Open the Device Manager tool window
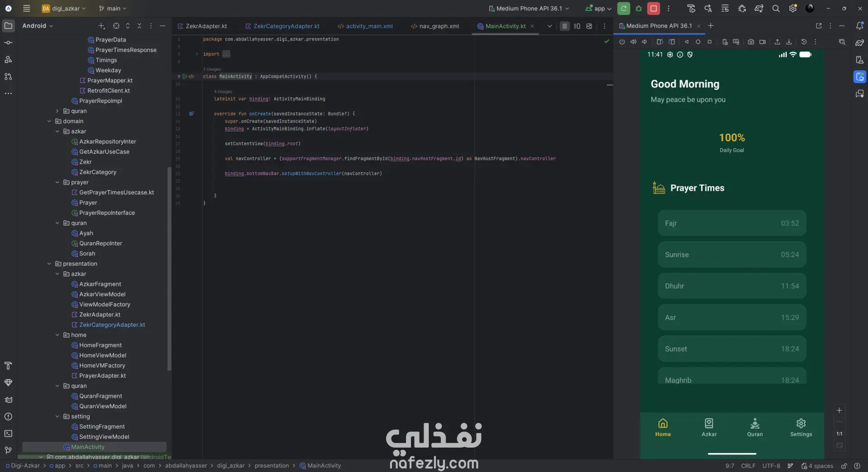 click(860, 60)
